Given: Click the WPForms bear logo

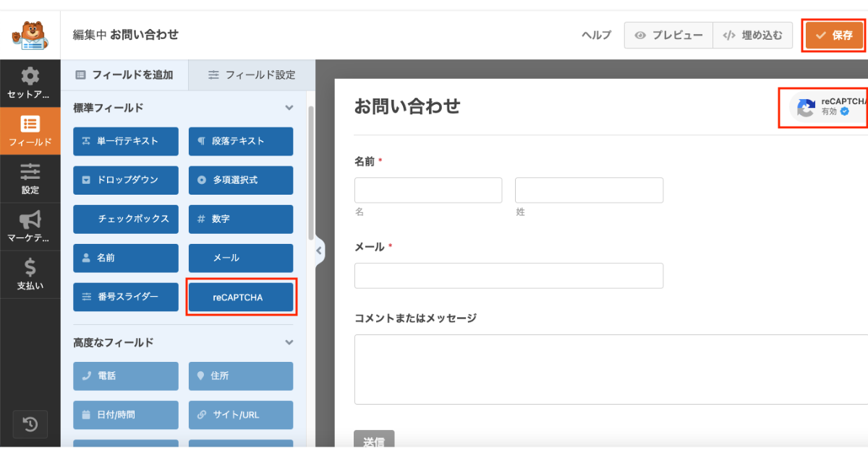Looking at the screenshot, I should [30, 35].
